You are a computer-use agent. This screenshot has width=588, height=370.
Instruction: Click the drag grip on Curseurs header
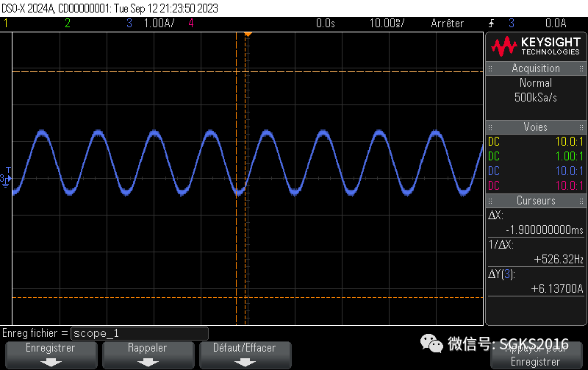(490, 201)
